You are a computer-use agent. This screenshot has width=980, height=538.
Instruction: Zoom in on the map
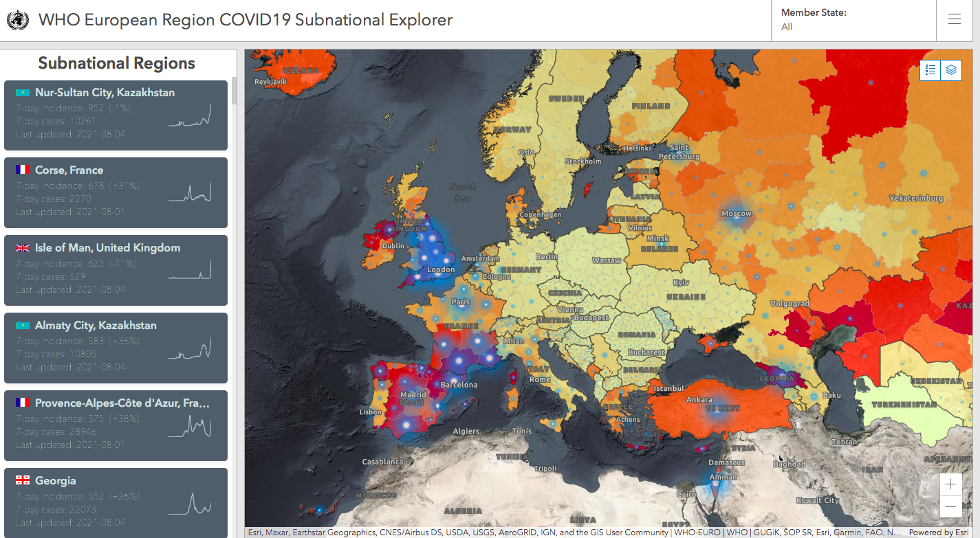tap(950, 484)
